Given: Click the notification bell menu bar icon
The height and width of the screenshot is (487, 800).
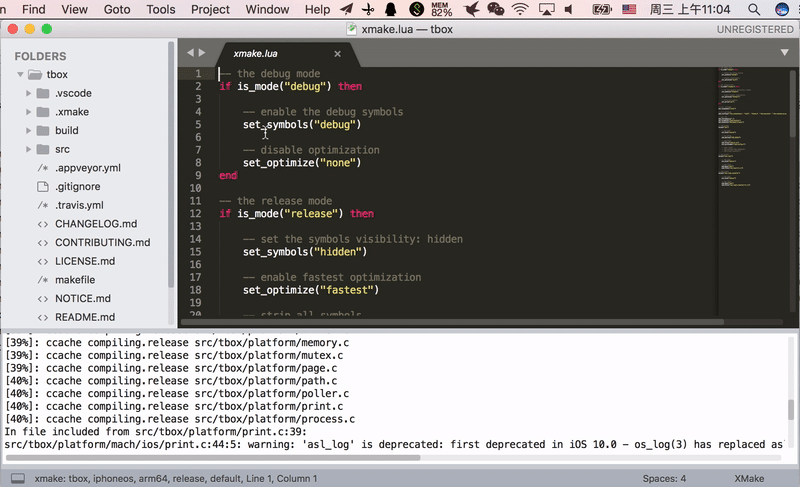Looking at the screenshot, I should pyautogui.click(x=391, y=9).
